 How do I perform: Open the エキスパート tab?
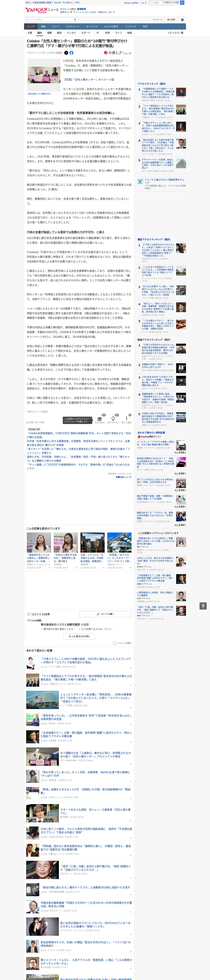coord(72,27)
